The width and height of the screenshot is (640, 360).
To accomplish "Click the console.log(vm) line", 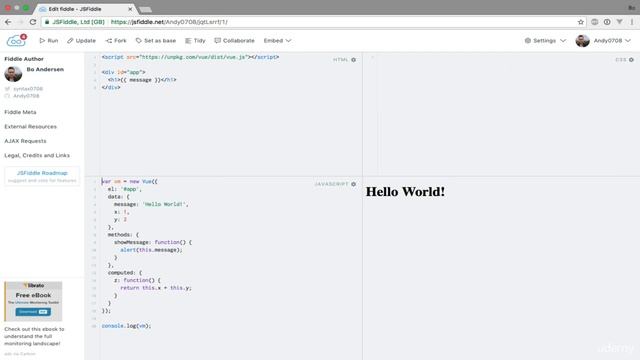I will pos(126,326).
